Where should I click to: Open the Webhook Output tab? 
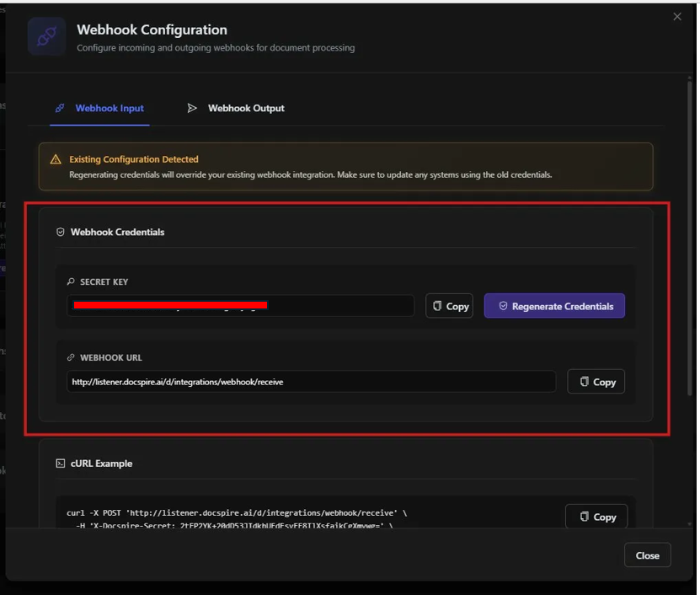coord(236,109)
